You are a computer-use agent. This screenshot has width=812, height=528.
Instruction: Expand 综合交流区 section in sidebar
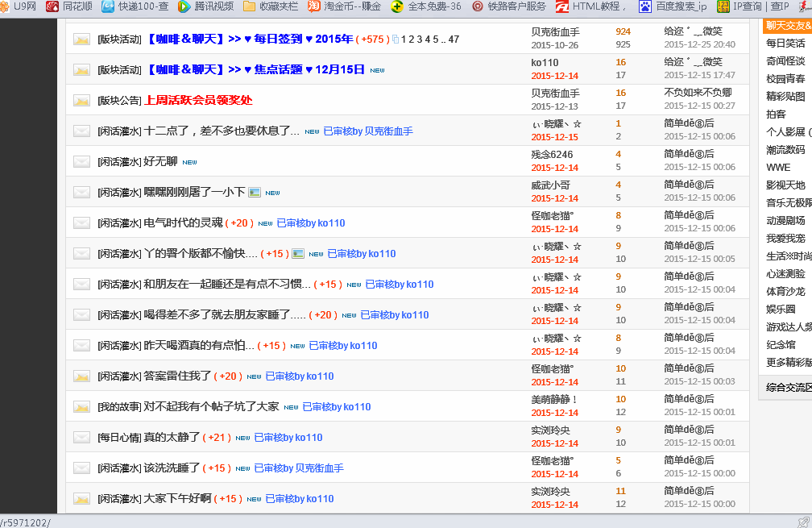tap(787, 388)
